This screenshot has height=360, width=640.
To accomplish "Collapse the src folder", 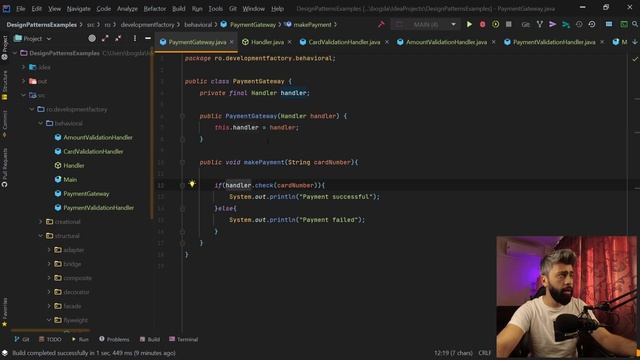I will (x=24, y=95).
